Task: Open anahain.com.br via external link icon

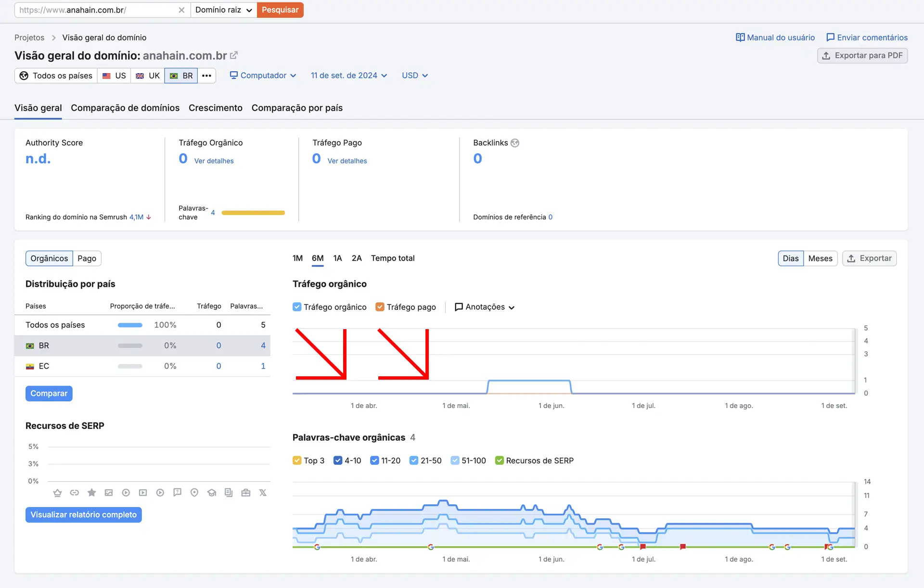Action: point(234,55)
